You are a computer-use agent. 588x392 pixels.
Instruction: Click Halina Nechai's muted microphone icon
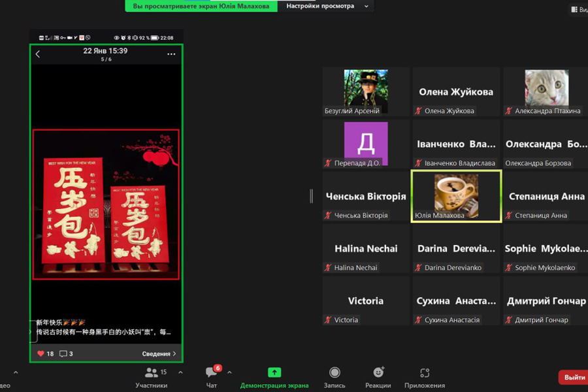click(328, 267)
